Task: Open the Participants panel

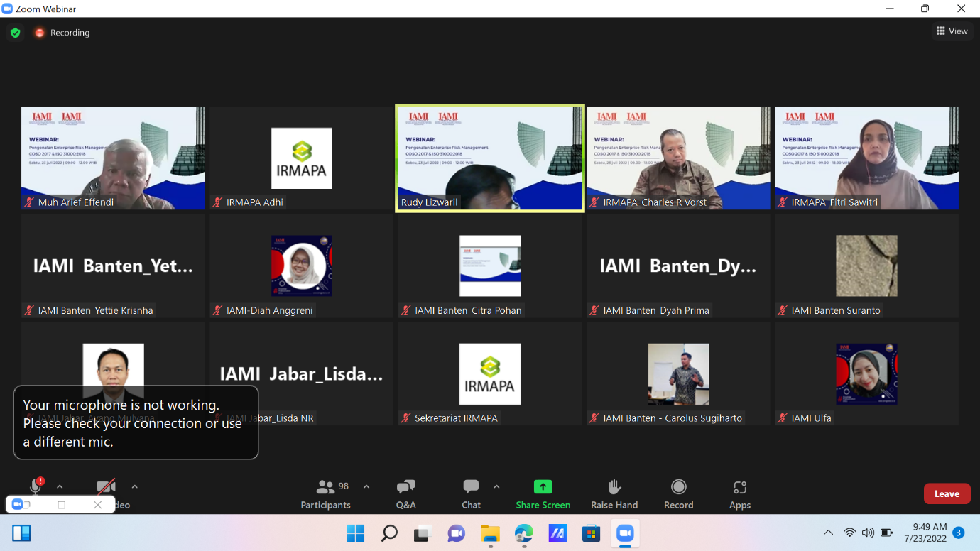Action: 326,494
